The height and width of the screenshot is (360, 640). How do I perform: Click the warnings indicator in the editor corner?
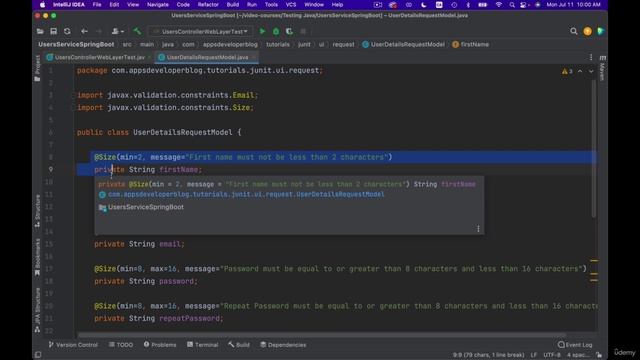click(567, 71)
